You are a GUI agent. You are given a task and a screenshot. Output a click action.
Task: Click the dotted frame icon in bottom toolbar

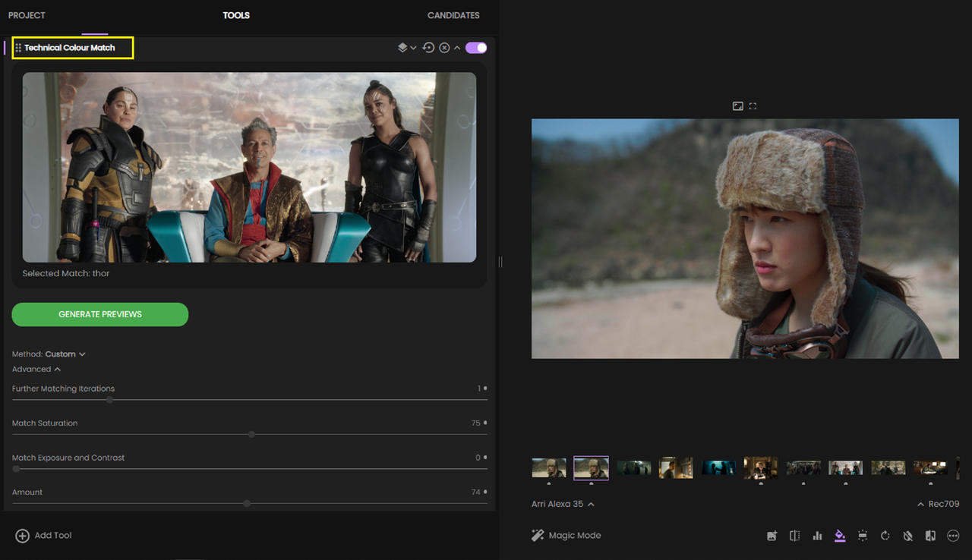click(863, 536)
